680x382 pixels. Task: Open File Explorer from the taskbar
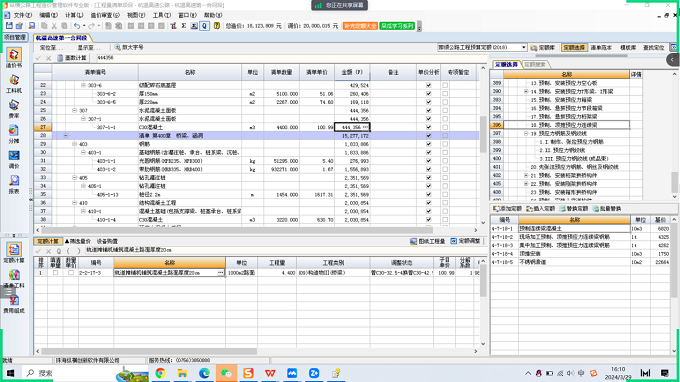[x=182, y=373]
